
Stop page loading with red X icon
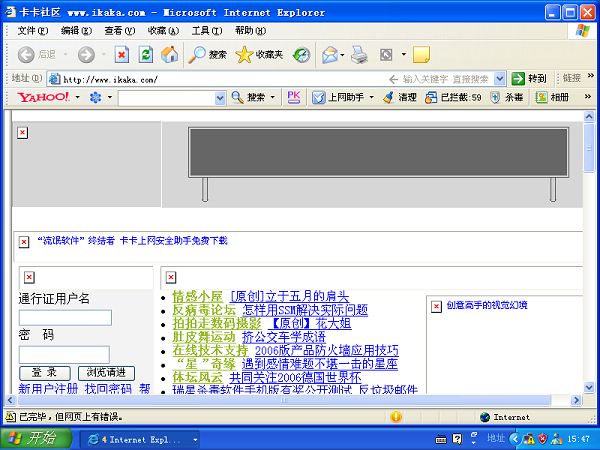click(x=122, y=55)
